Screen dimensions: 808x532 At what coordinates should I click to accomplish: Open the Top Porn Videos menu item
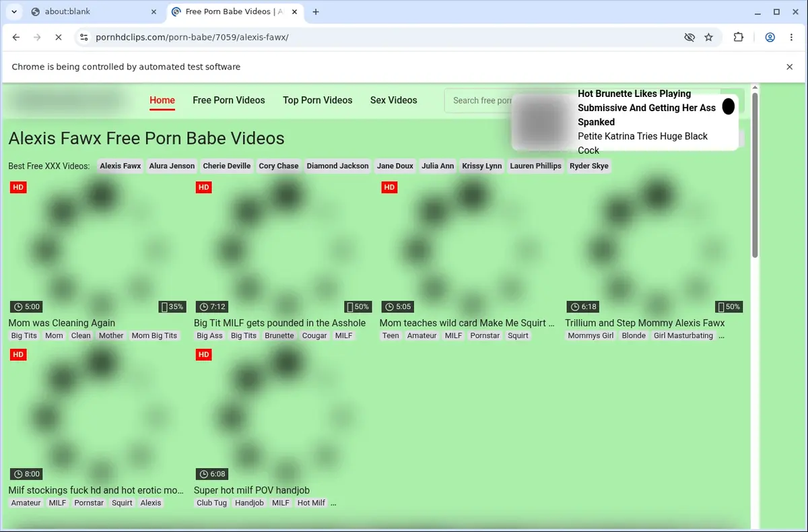pyautogui.click(x=318, y=100)
